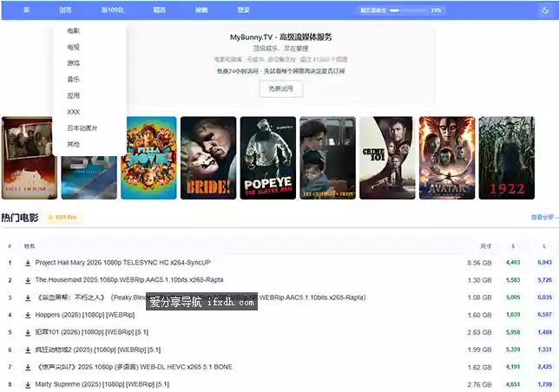Viewport: 559px width, 392px height.
Task: Click download icon for the HEVC x265 5.1 BONE row
Action: [x=28, y=368]
